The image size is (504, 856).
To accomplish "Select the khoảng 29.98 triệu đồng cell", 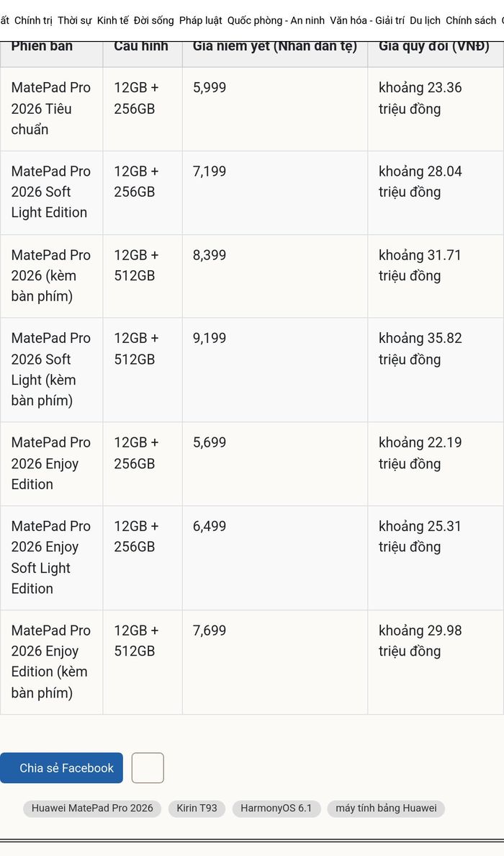I will (436, 662).
